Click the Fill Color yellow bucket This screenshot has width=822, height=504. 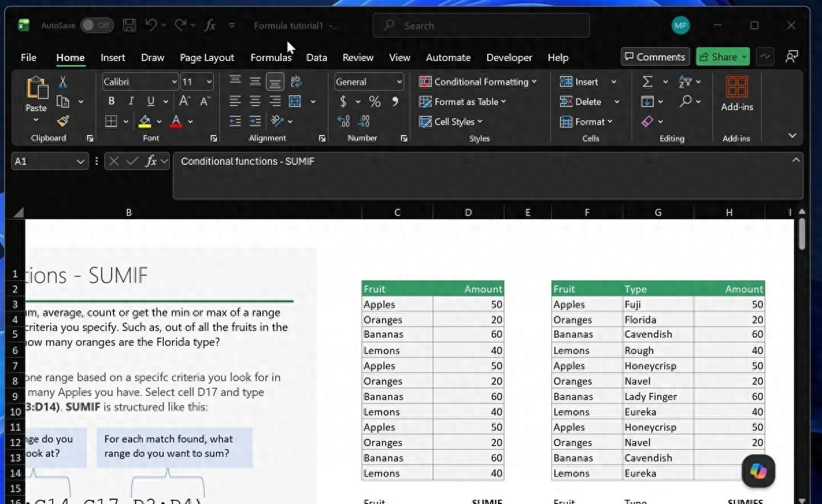(x=145, y=121)
